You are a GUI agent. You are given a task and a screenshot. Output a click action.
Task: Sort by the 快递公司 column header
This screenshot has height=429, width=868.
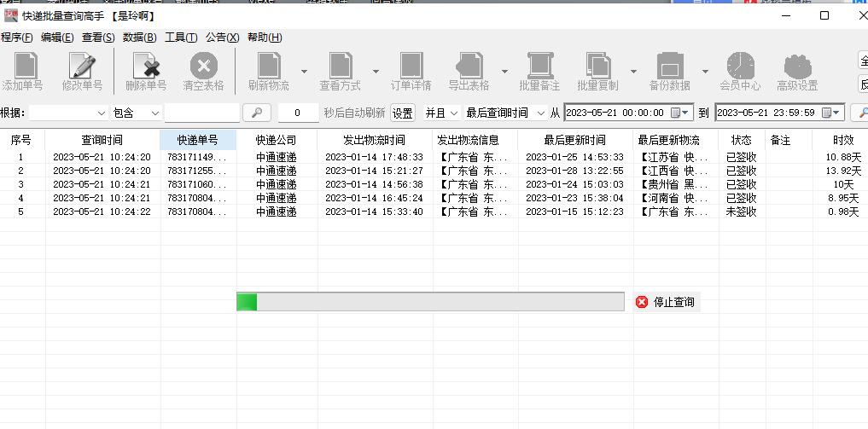(x=277, y=140)
